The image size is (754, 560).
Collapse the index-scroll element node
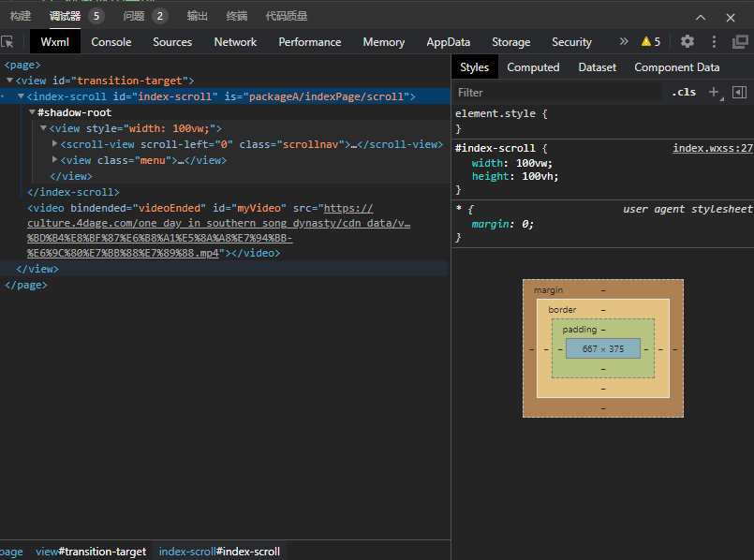[x=22, y=96]
